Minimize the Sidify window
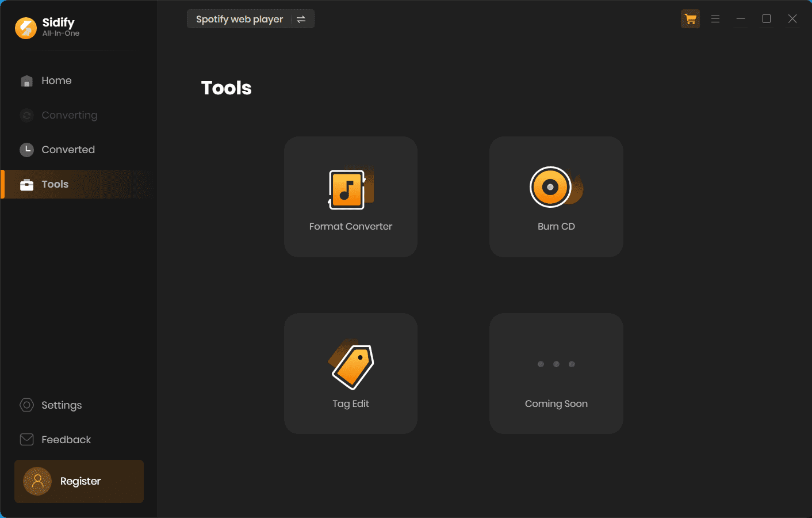This screenshot has height=518, width=812. point(741,19)
